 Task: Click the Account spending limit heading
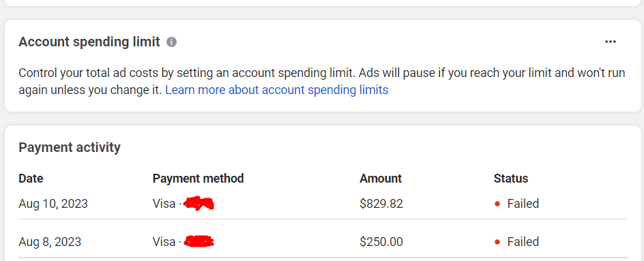coord(89,42)
